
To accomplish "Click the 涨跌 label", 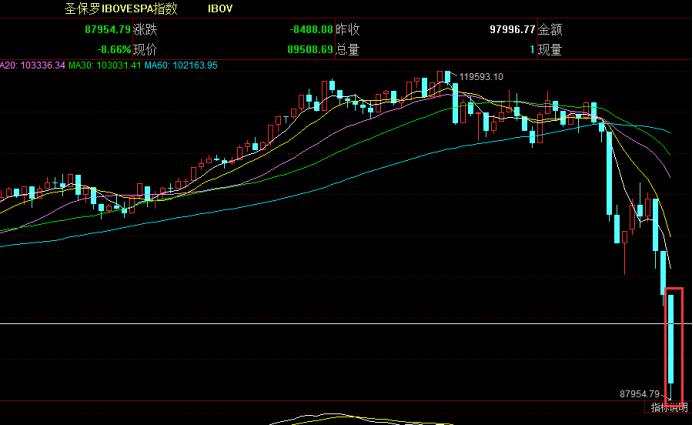I will [x=145, y=30].
